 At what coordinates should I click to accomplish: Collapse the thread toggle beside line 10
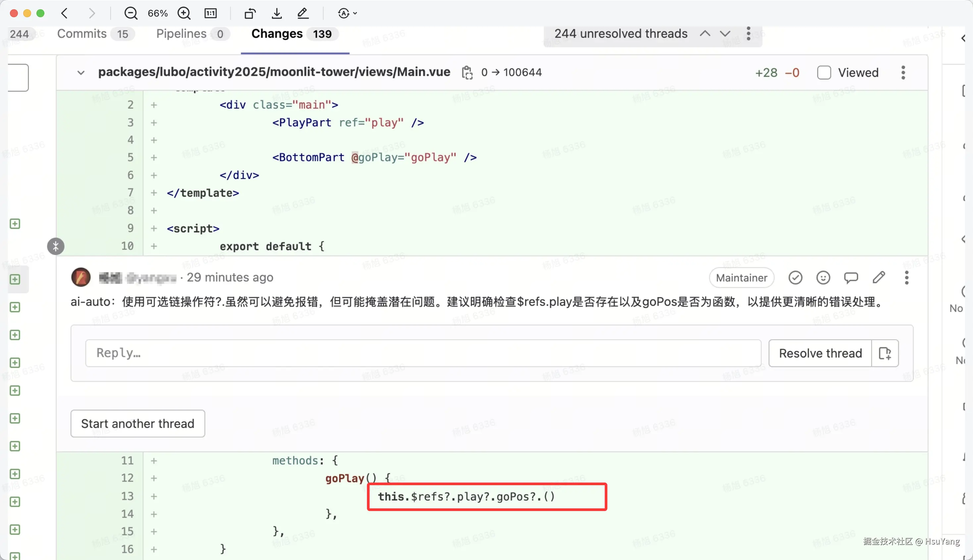tap(56, 246)
